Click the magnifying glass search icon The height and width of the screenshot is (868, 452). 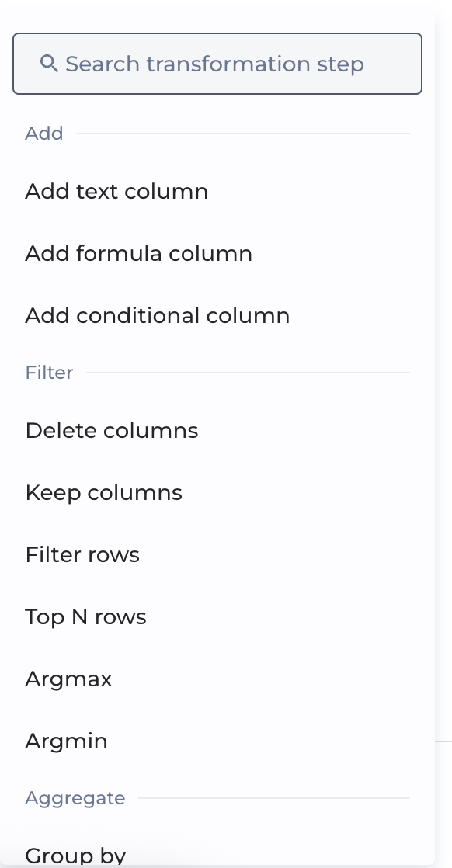coord(50,64)
